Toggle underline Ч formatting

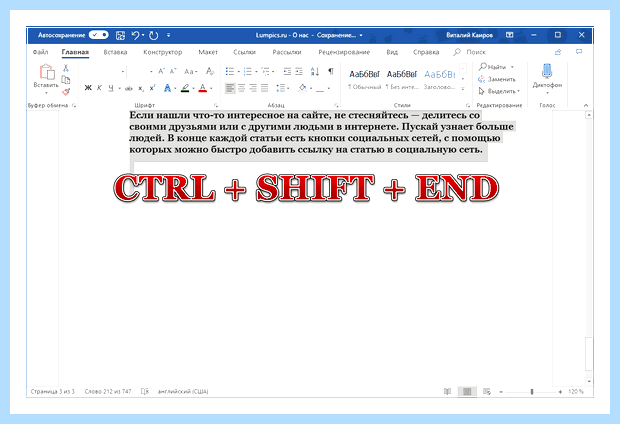tap(111, 88)
